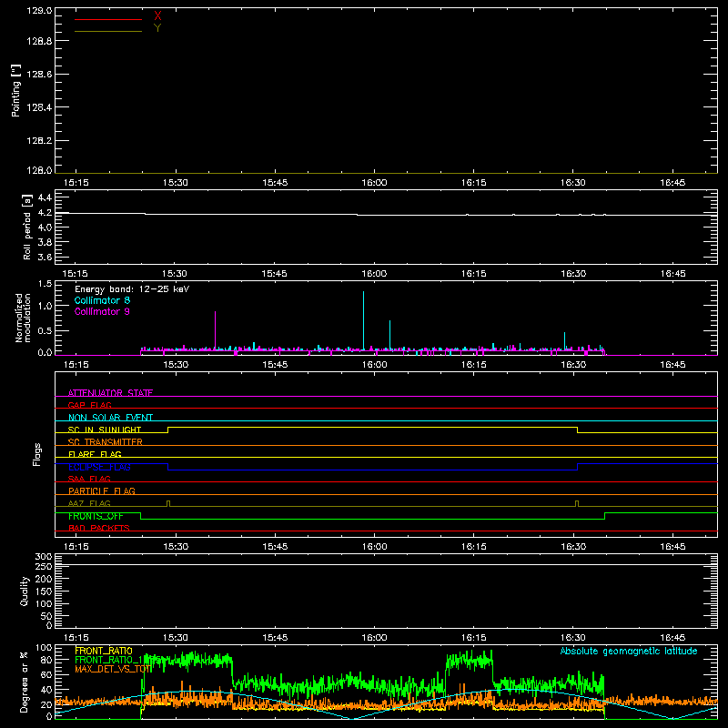
Task: Click the PARTICLE_FLAG label
Action: pos(102,490)
